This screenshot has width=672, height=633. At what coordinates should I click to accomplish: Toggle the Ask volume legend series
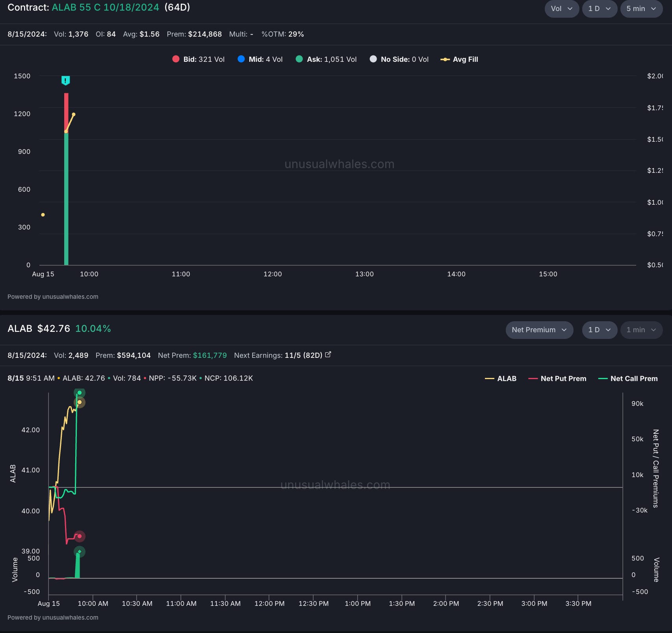pos(326,59)
